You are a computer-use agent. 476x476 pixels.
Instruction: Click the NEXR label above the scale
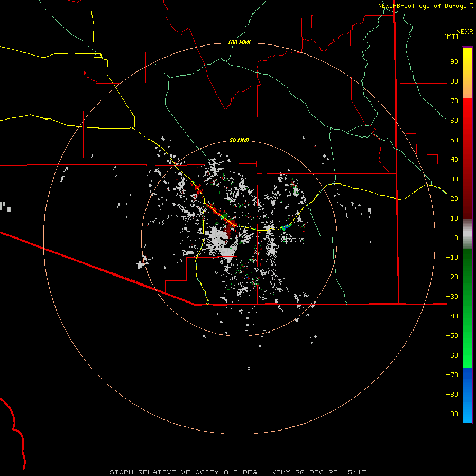pyautogui.click(x=465, y=32)
